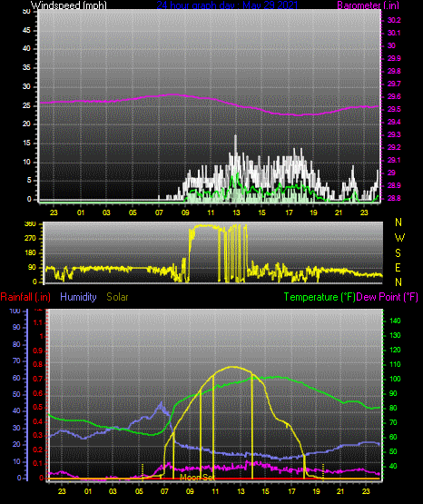
Task: Click the 'Temperature (°F)' legend label
Action: 320,297
